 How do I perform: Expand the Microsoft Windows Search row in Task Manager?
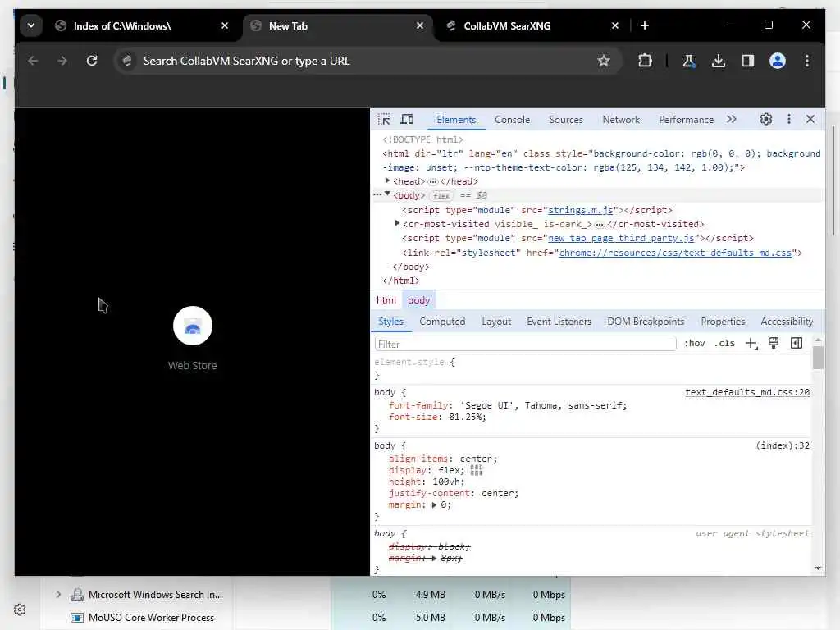pyautogui.click(x=58, y=594)
